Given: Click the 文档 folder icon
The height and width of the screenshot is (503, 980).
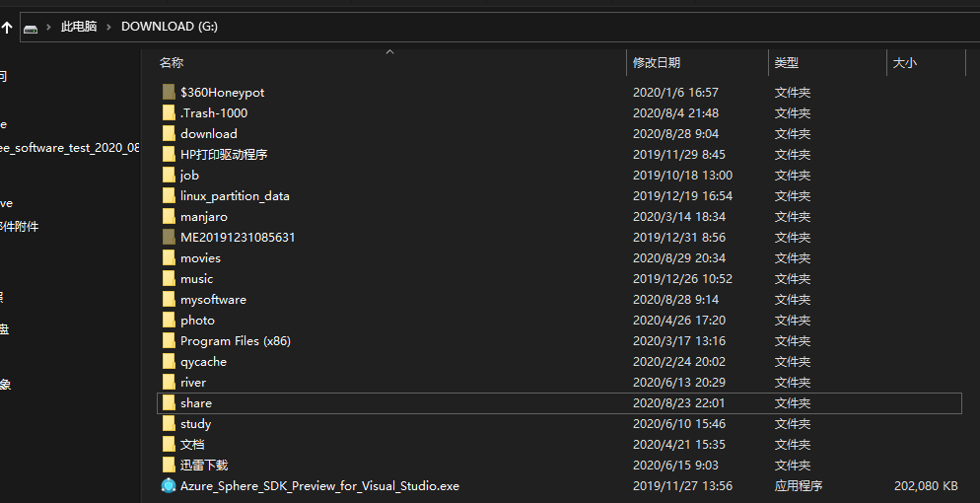Looking at the screenshot, I should (x=169, y=444).
